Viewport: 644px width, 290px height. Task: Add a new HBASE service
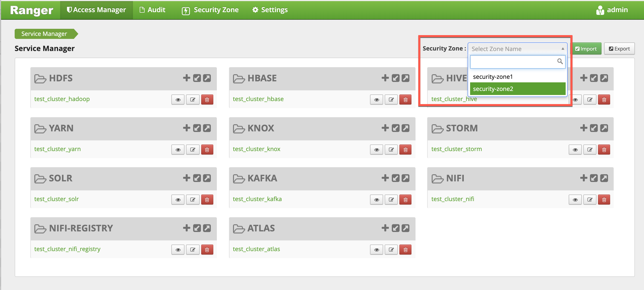click(385, 78)
